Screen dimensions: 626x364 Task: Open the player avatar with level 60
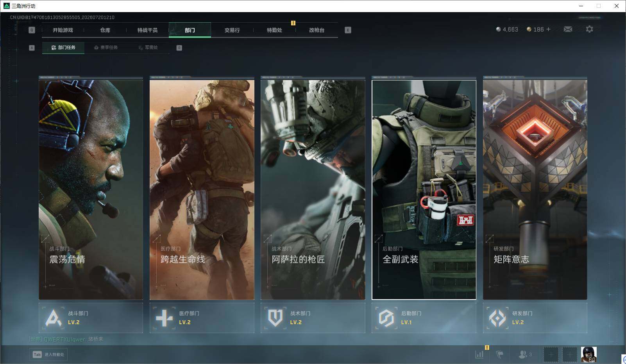588,355
